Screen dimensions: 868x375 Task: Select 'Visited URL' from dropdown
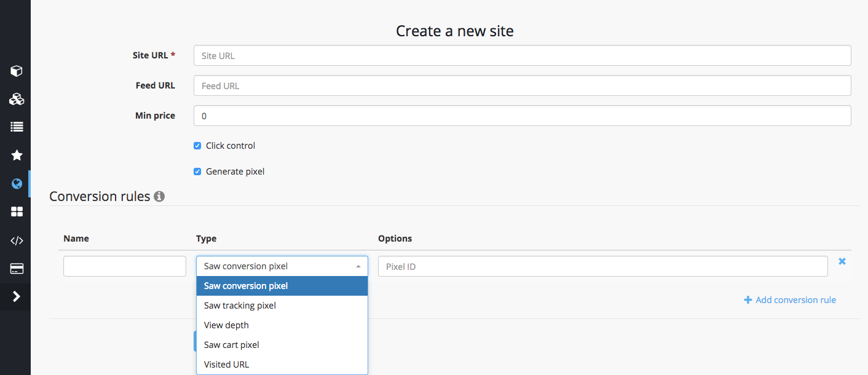tap(226, 365)
